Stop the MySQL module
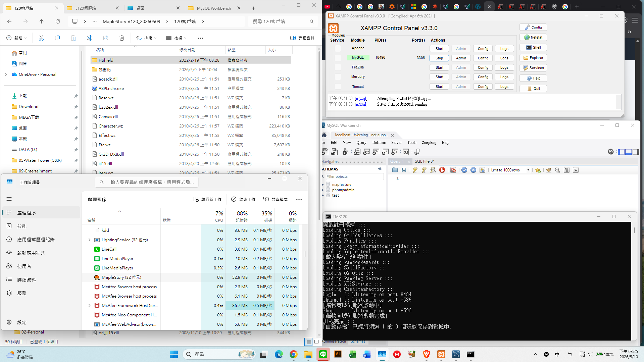Screen dimensions: 644x362 pos(439,58)
